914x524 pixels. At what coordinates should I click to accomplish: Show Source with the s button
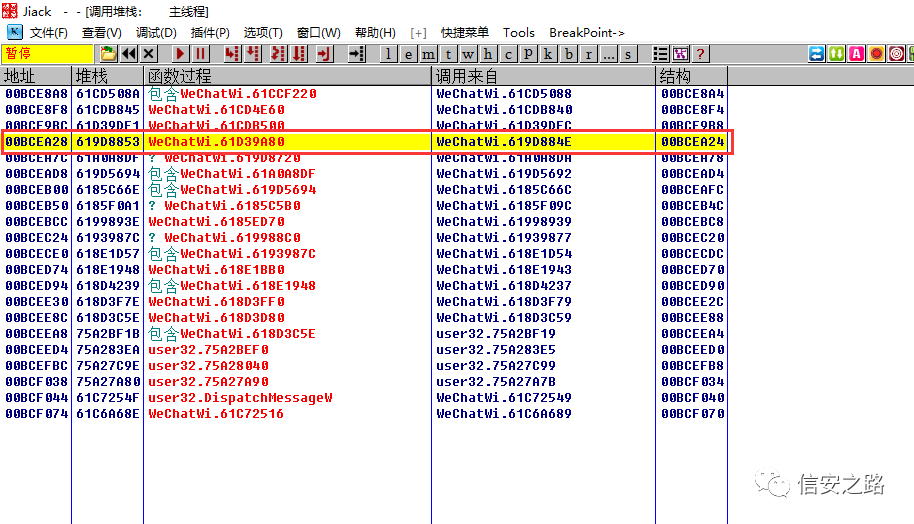[x=628, y=54]
